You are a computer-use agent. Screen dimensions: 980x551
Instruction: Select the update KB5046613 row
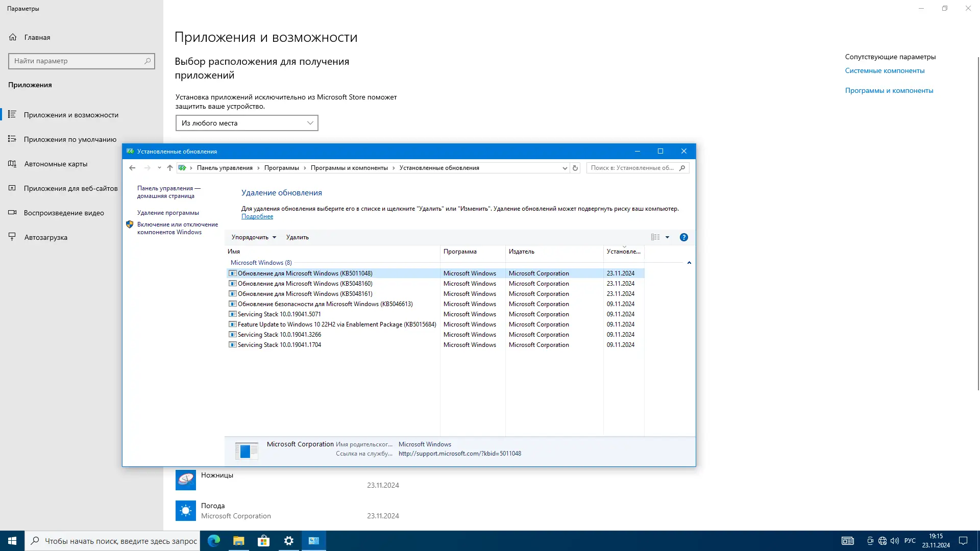pos(325,304)
